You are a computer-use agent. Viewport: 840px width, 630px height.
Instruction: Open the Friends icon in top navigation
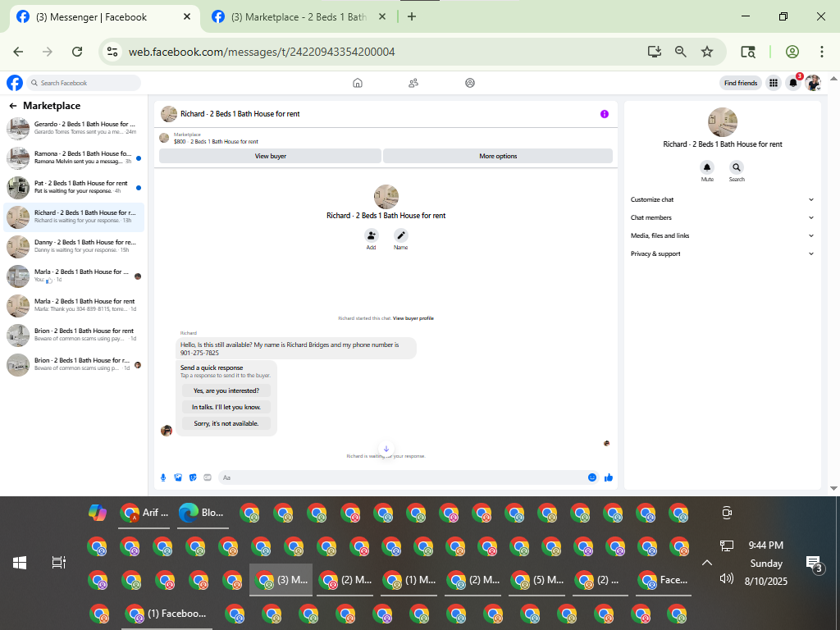[413, 83]
